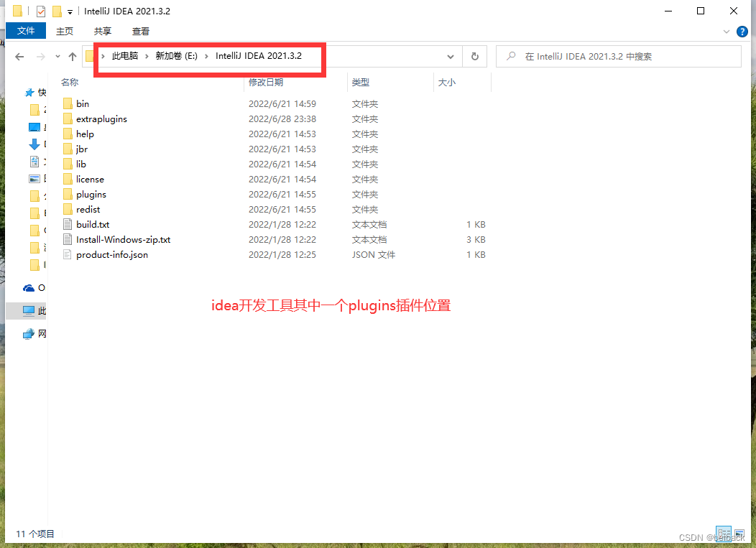Select the license folder icon
This screenshot has height=548, width=756.
68,180
